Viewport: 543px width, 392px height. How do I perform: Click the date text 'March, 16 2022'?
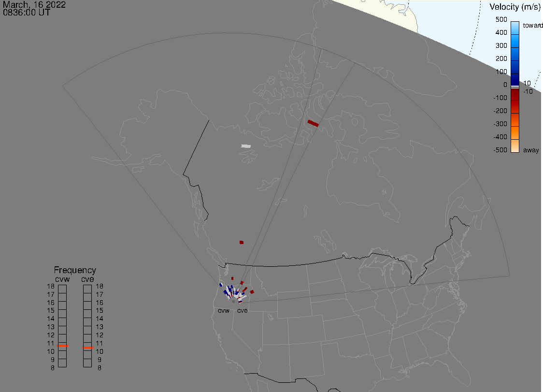[34, 4]
